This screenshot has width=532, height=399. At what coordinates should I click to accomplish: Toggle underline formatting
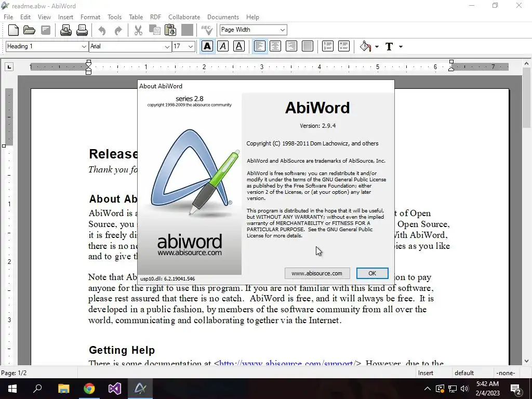pos(239,46)
